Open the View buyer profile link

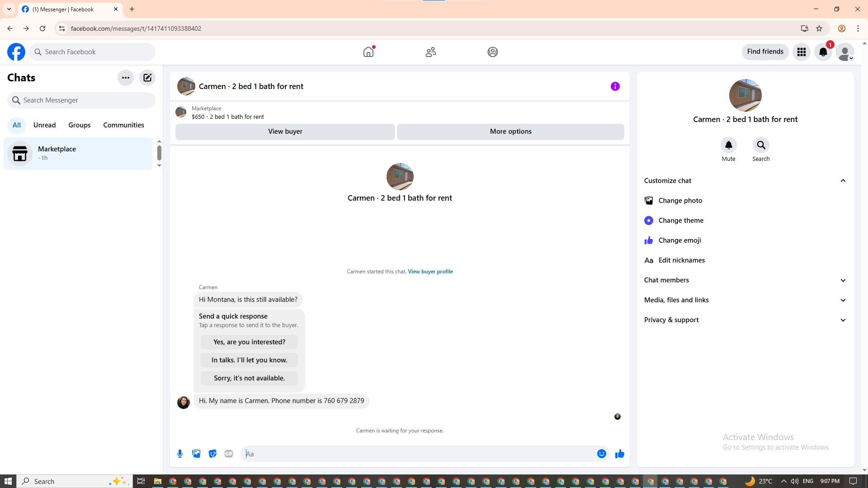click(x=430, y=272)
